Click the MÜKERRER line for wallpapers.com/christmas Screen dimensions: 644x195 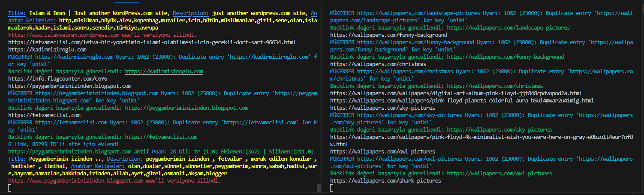click(x=481, y=75)
